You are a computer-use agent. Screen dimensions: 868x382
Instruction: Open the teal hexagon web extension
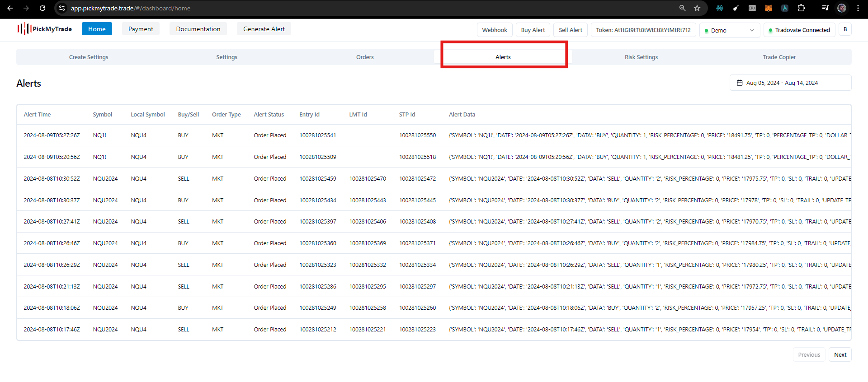(720, 8)
